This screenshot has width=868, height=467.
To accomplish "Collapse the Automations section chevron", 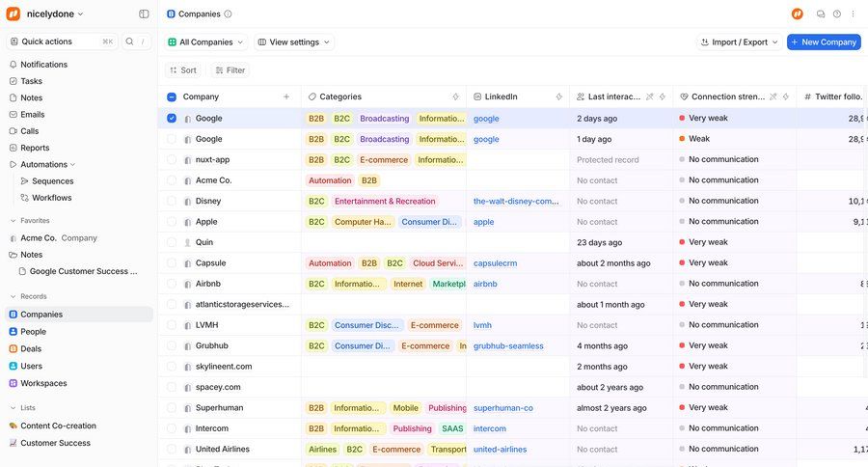I will [x=72, y=165].
